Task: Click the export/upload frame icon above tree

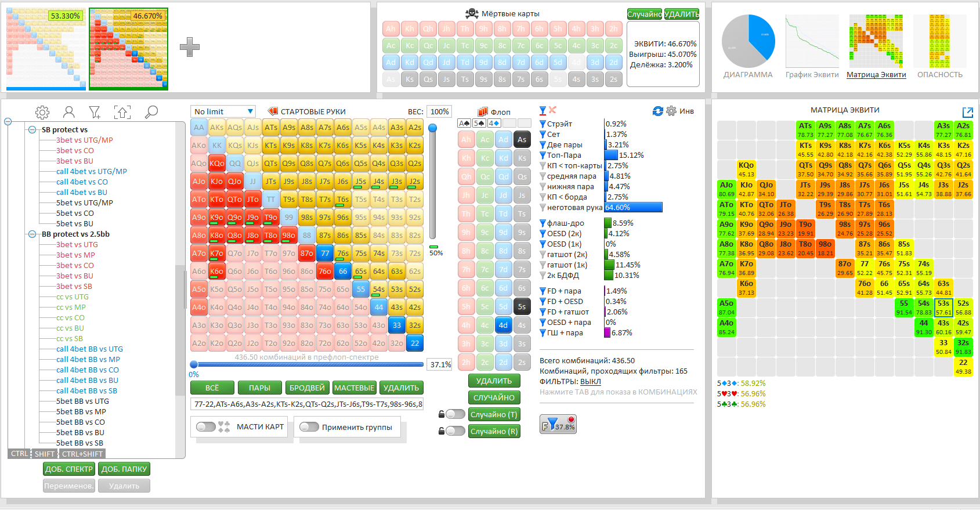Action: coord(122,112)
